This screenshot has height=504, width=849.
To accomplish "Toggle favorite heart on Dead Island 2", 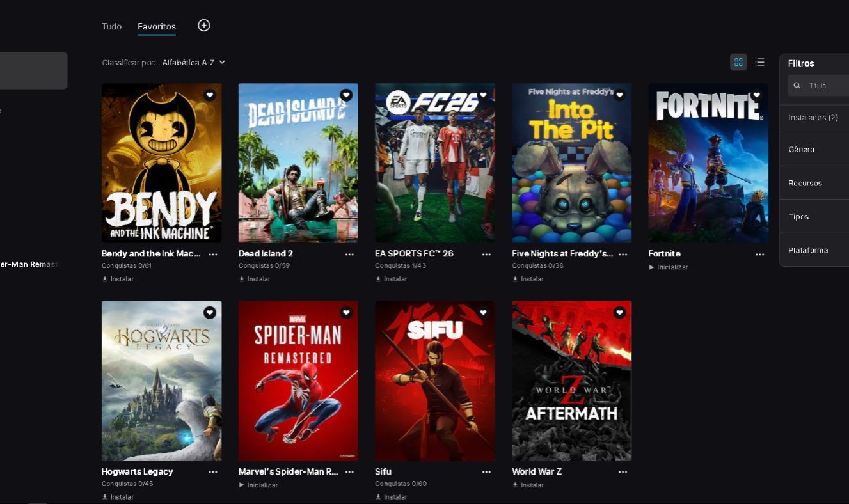I will point(346,95).
